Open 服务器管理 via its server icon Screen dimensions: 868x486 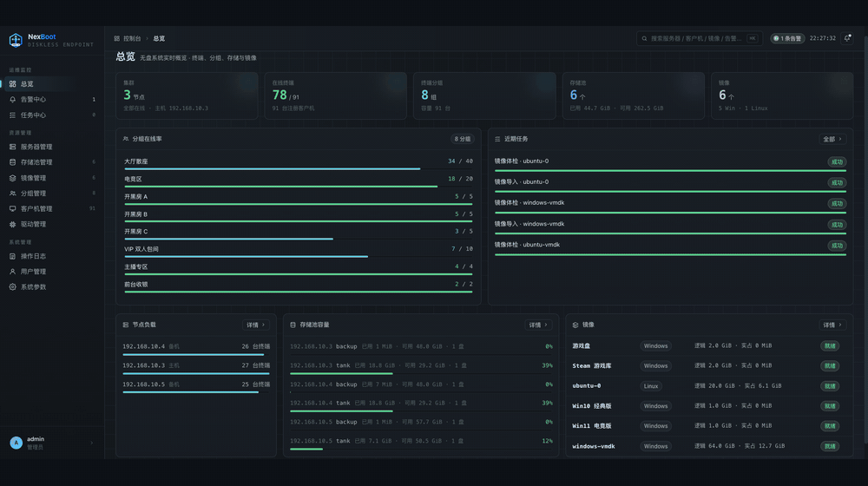point(13,147)
